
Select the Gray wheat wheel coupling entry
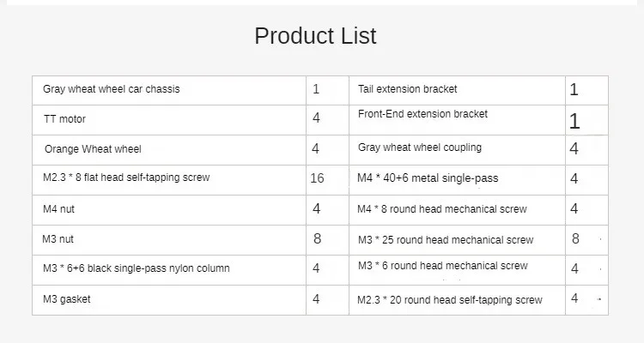[x=420, y=147]
